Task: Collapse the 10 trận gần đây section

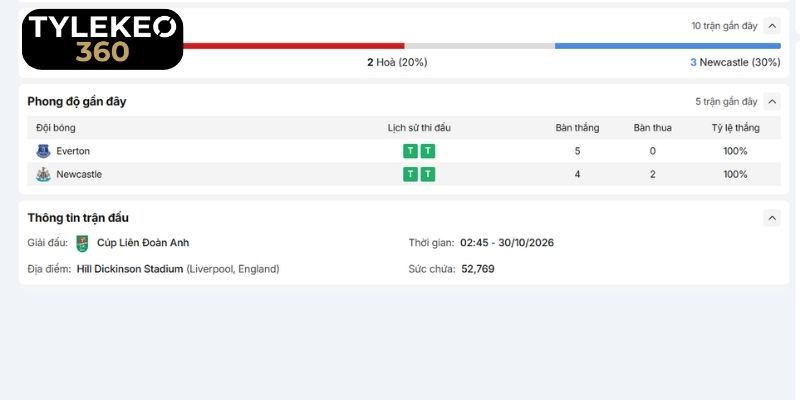Action: 772,26
